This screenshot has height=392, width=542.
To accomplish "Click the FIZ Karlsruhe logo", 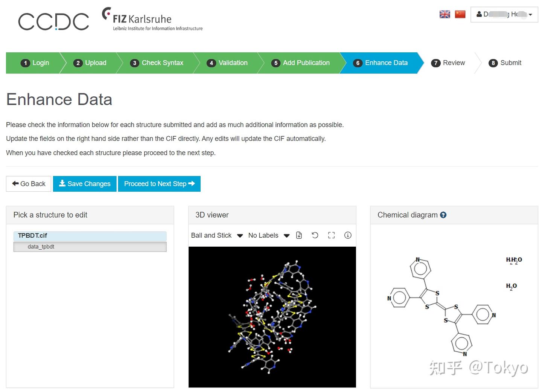I will pos(152,20).
